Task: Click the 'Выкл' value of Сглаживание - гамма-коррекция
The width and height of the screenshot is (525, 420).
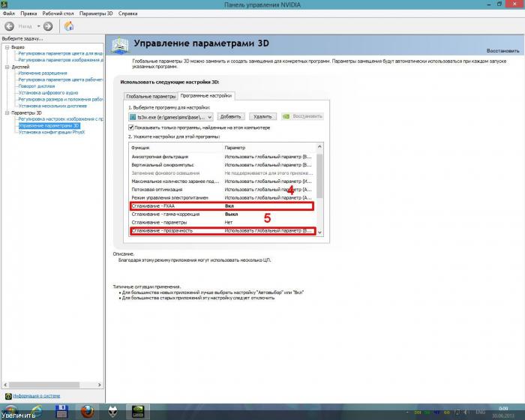Action: coord(231,214)
